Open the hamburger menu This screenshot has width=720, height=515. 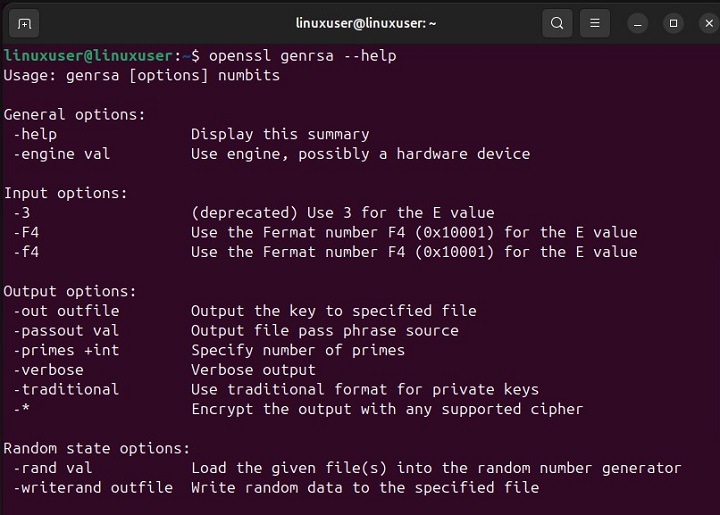594,23
